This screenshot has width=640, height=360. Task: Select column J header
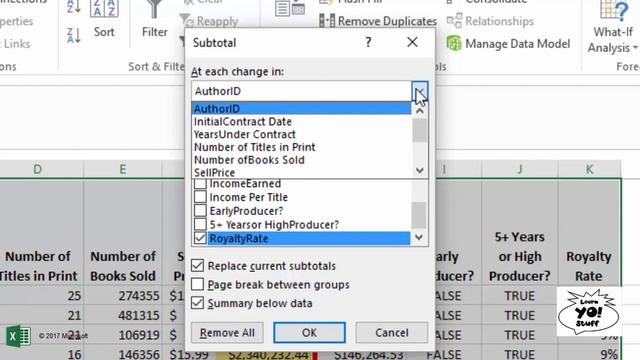click(520, 169)
